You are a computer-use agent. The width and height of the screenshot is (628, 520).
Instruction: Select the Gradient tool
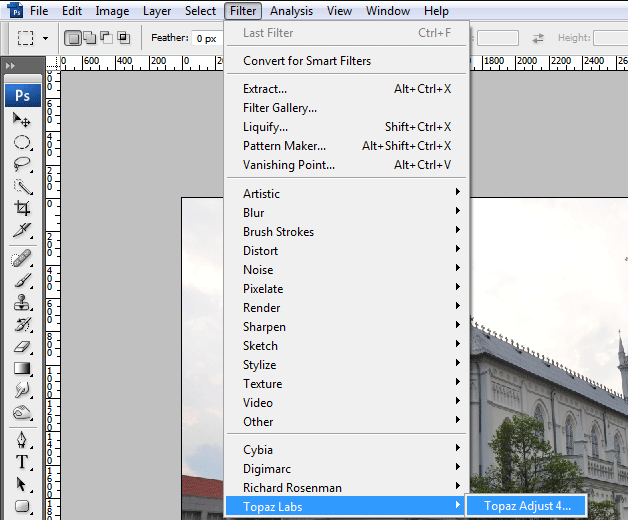22,368
